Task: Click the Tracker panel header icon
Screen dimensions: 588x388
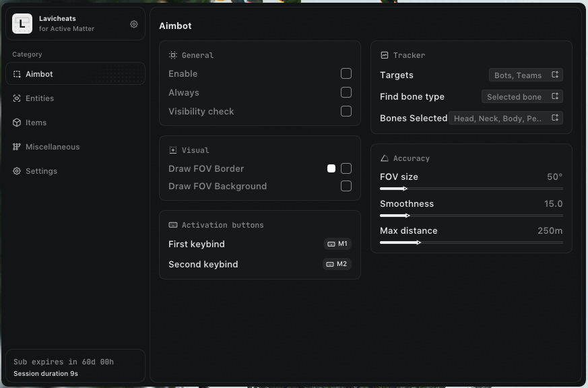Action: pos(385,55)
